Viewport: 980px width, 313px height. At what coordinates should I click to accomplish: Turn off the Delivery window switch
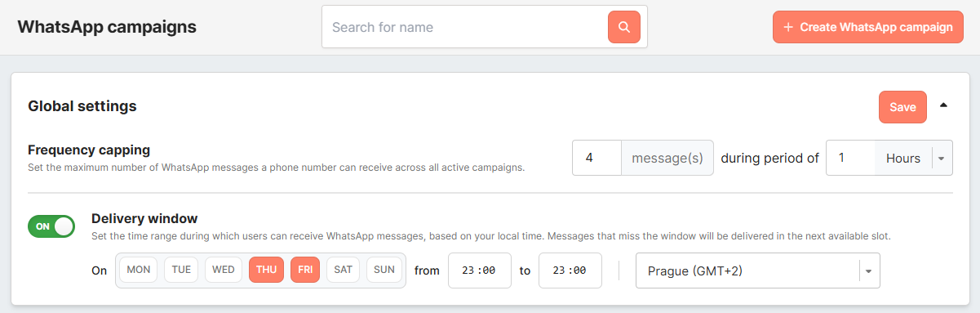[x=51, y=226]
